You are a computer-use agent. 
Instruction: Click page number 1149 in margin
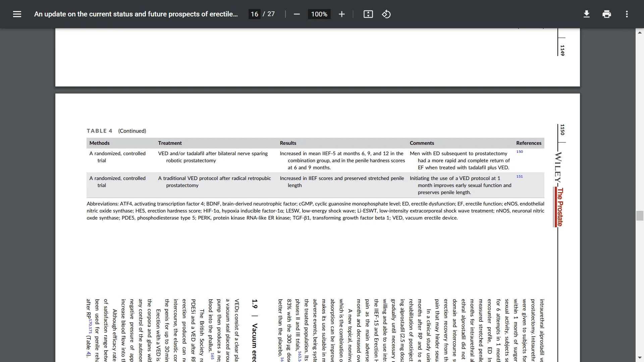pyautogui.click(x=562, y=50)
